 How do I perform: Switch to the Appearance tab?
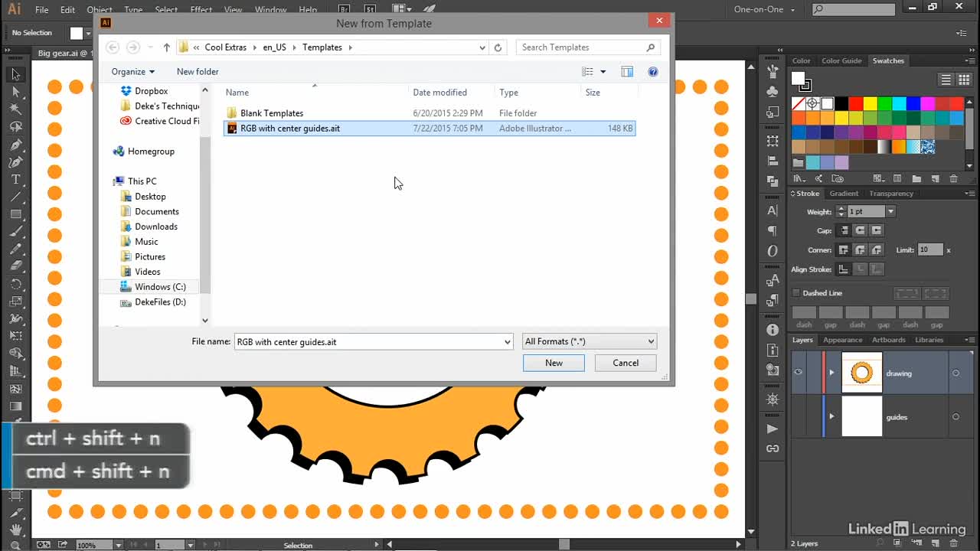click(x=843, y=340)
